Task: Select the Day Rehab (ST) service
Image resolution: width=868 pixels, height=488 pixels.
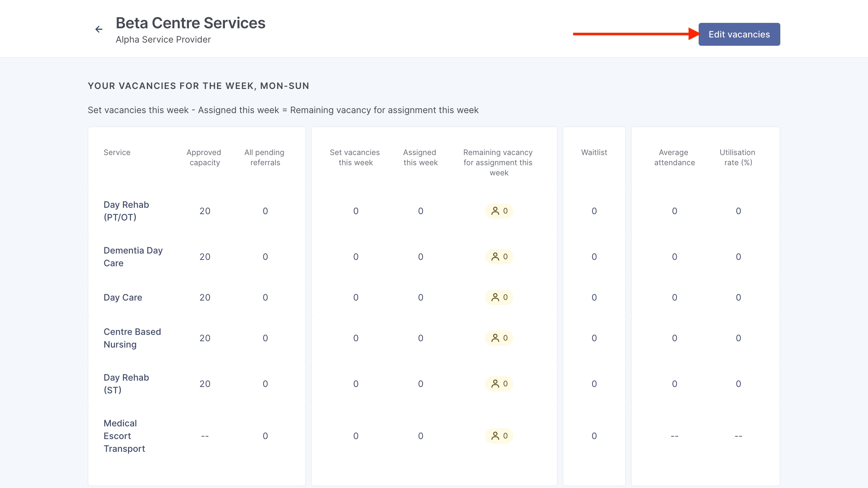Action: 126,384
